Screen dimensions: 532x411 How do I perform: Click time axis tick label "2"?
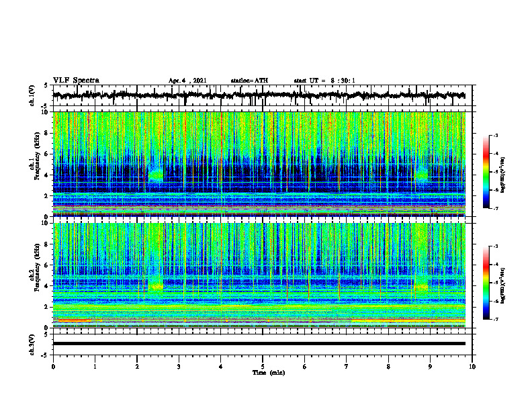click(x=137, y=367)
